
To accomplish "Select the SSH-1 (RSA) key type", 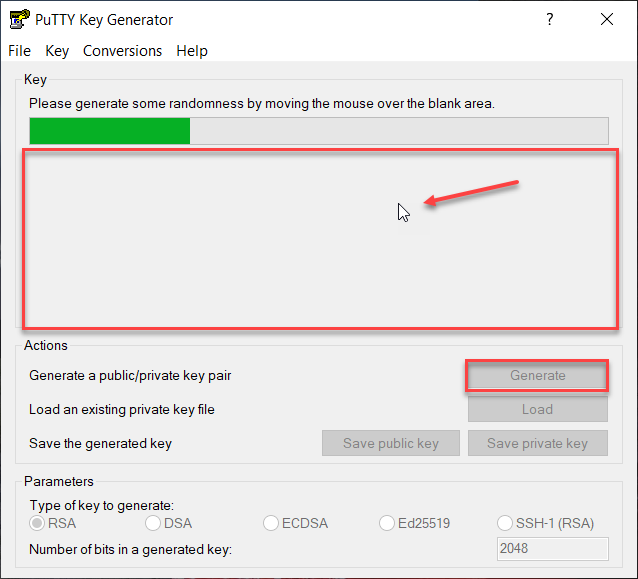I will [x=505, y=523].
